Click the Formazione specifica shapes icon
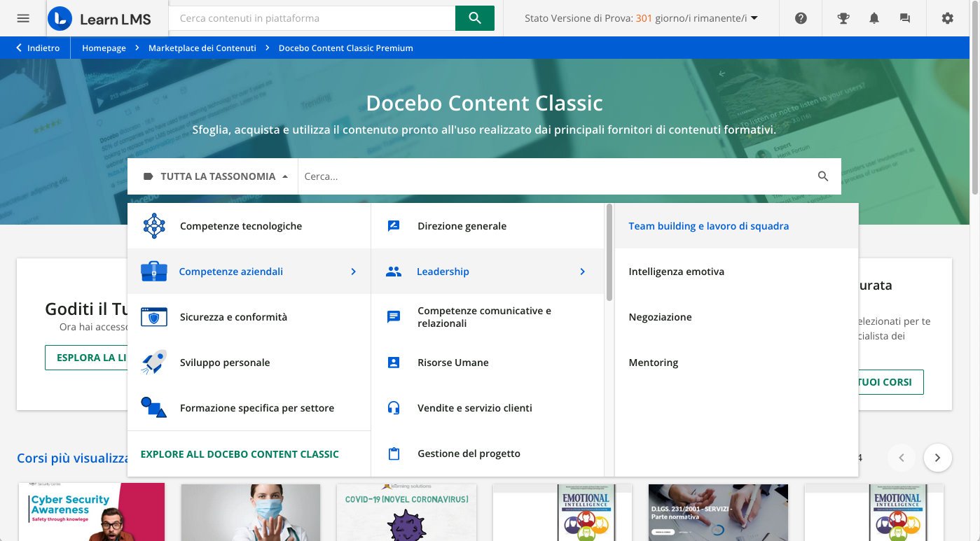The height and width of the screenshot is (541, 980). coord(154,408)
